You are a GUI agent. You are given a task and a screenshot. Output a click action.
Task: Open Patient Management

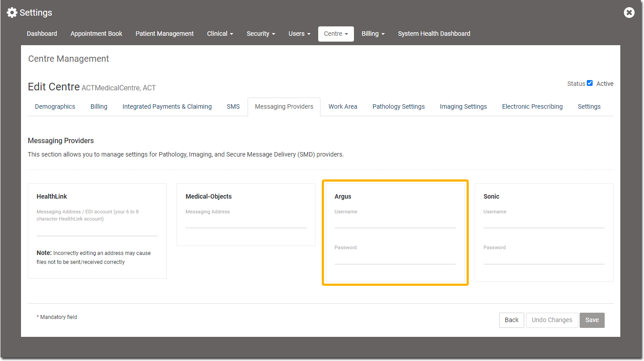(x=164, y=34)
